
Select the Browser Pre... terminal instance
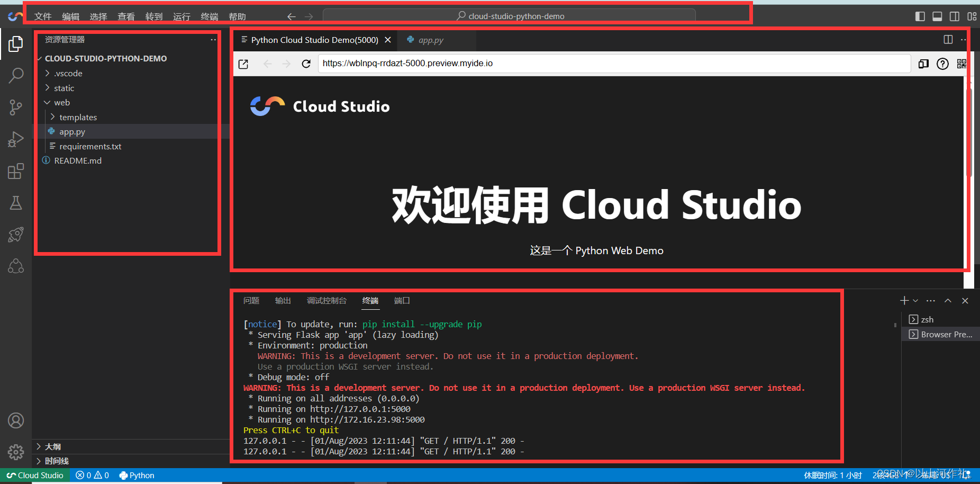pyautogui.click(x=940, y=335)
